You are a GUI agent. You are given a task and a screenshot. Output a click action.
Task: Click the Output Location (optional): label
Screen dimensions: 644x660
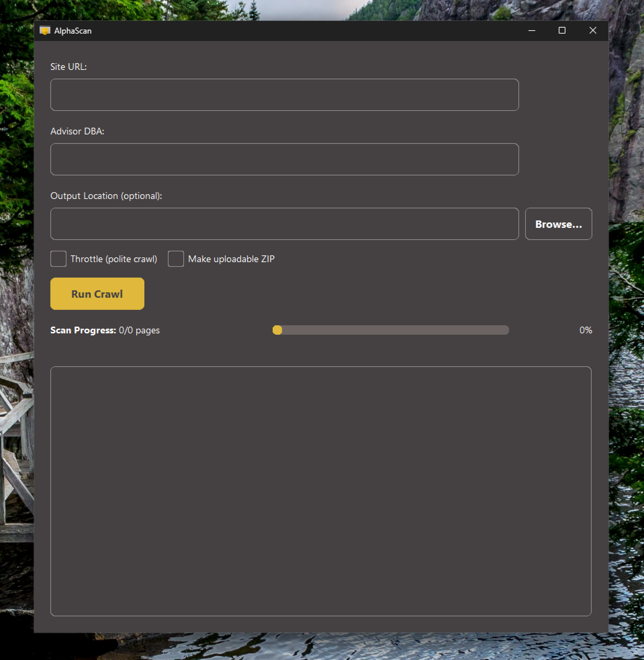click(x=106, y=196)
